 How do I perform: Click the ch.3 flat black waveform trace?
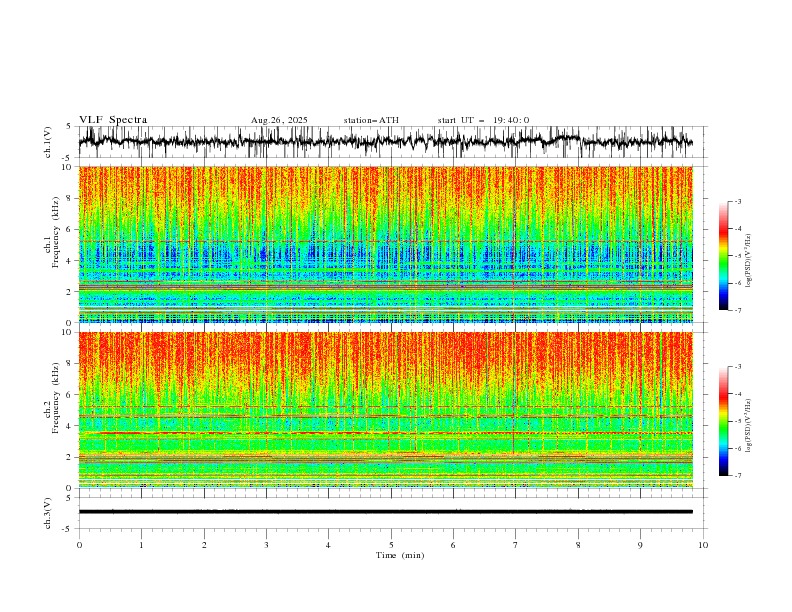[x=385, y=512]
